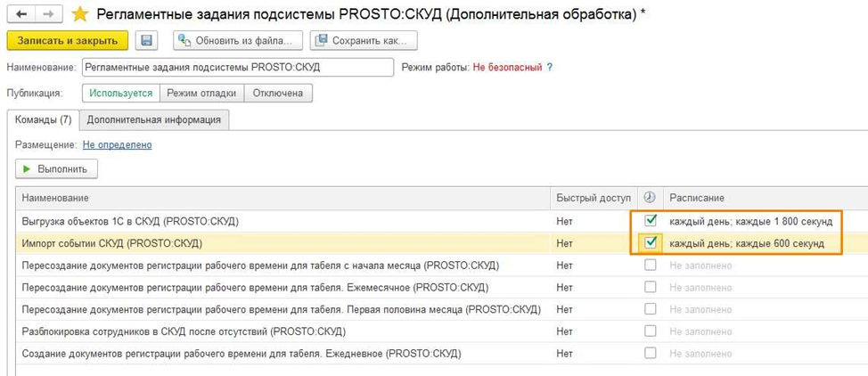Click the blue question mark help icon
The height and width of the screenshot is (376, 868).
[549, 67]
